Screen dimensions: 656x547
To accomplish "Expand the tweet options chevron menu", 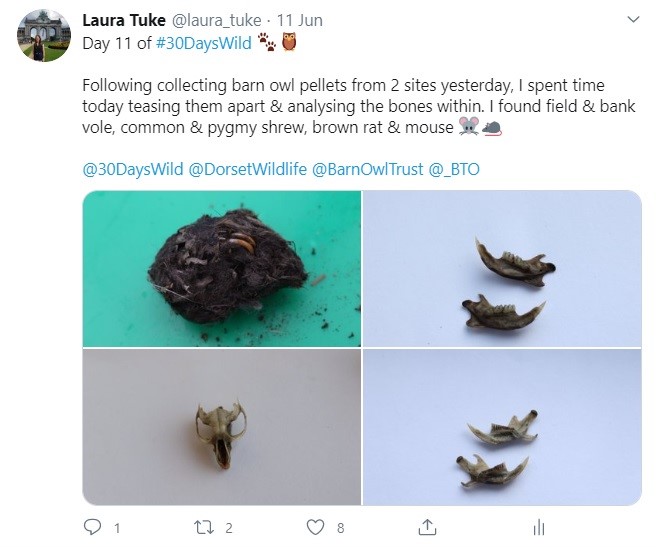I will (632, 19).
